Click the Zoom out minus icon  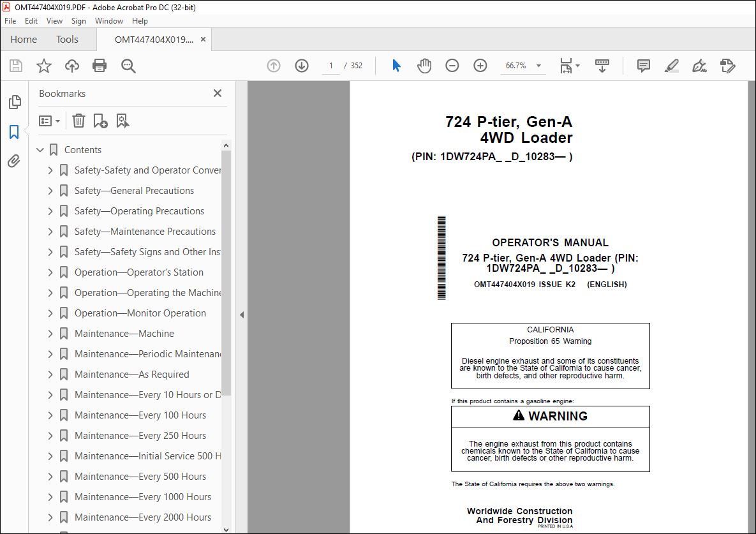pyautogui.click(x=452, y=66)
